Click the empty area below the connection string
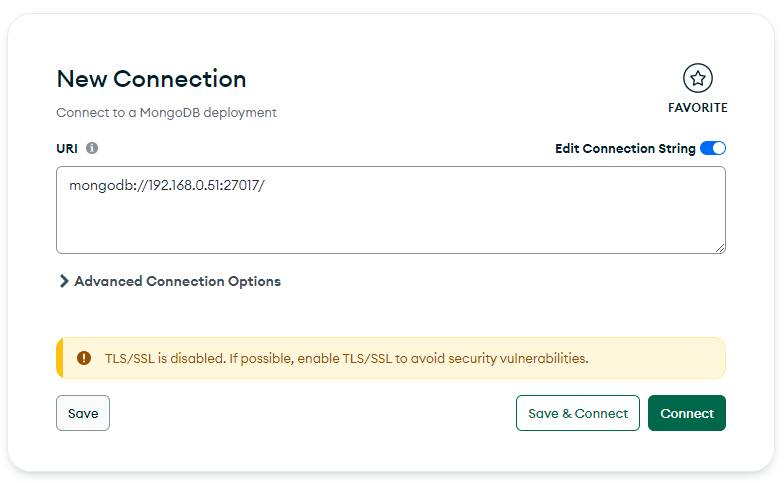Image resolution: width=784 pixels, height=483 pixels. click(390, 225)
